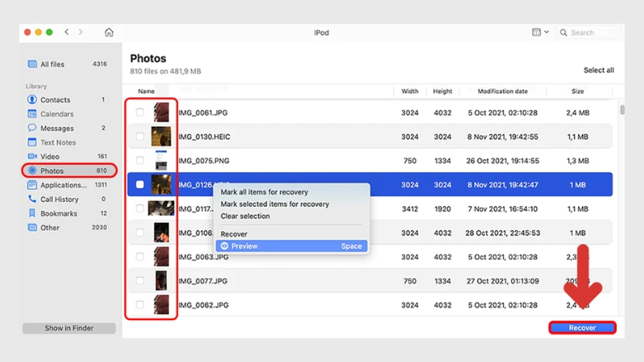This screenshot has width=644, height=362.
Task: Sort by the Modification date column header
Action: (502, 92)
